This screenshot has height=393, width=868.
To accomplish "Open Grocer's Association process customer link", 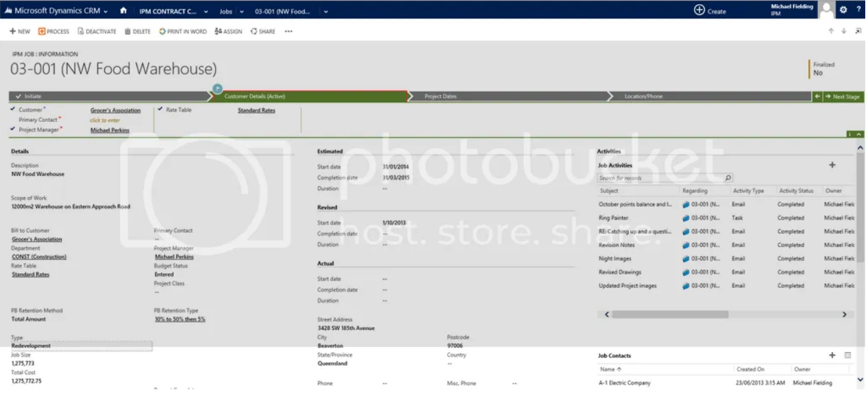I will (116, 110).
